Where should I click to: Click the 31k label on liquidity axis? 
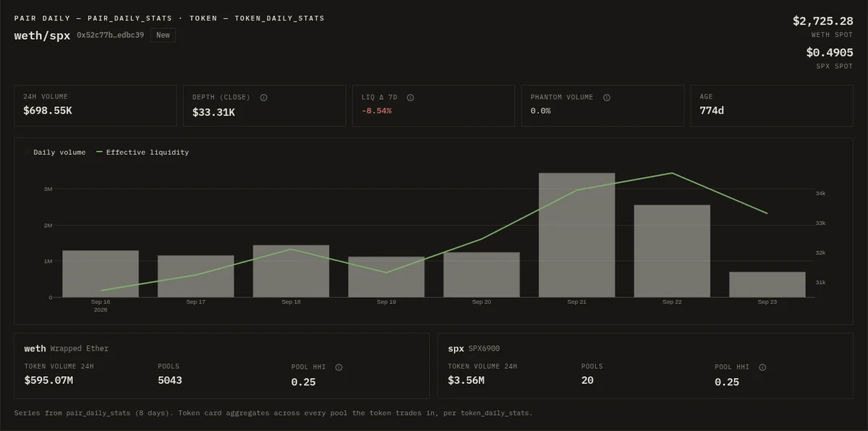820,283
